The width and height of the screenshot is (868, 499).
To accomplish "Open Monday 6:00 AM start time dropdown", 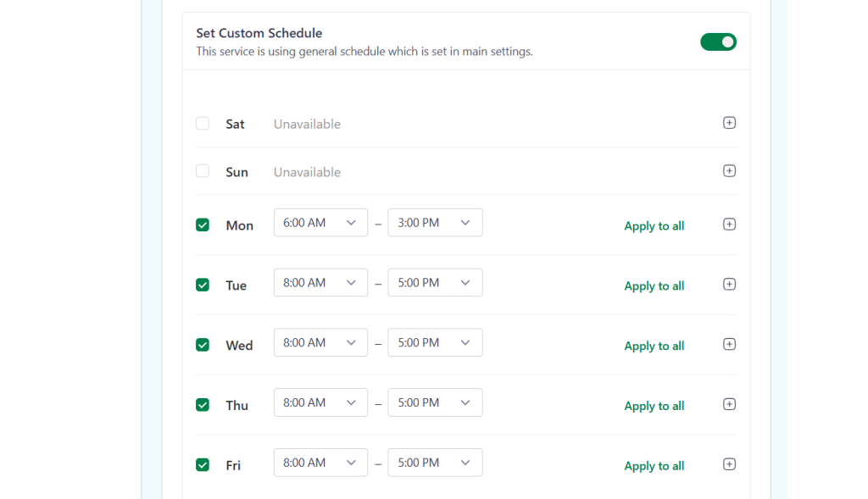I will coord(320,223).
